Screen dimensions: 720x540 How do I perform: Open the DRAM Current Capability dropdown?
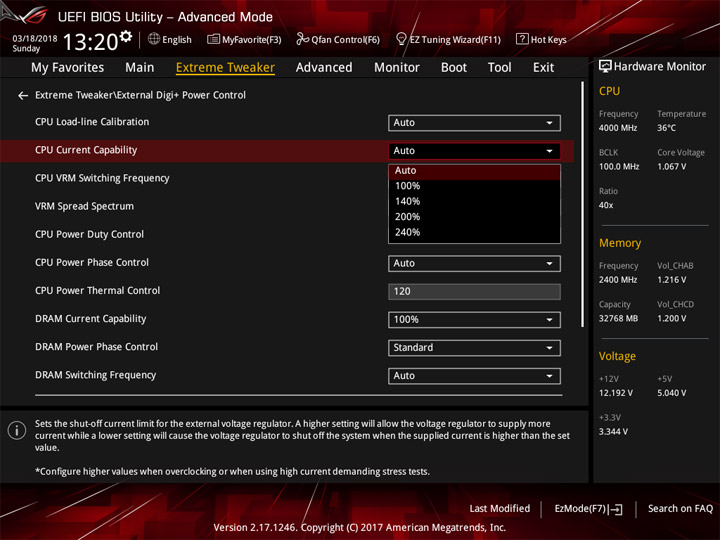474,320
